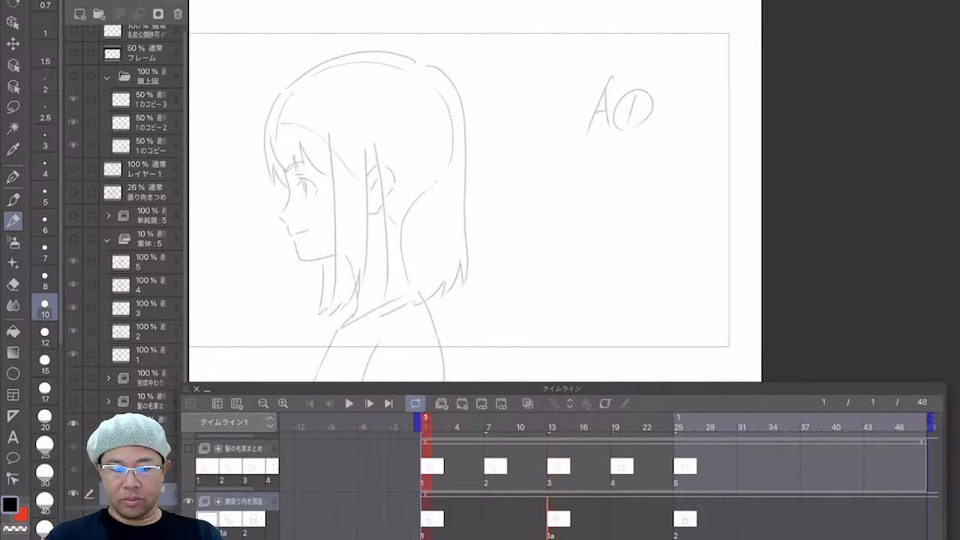Select the Pen nib tool
This screenshot has width=960, height=540.
[x=13, y=178]
